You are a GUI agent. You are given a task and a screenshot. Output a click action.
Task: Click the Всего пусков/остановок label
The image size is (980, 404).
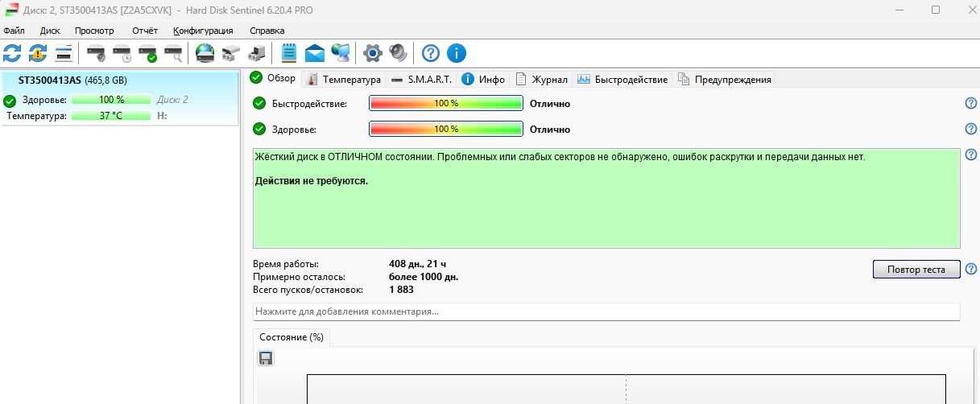pos(308,290)
